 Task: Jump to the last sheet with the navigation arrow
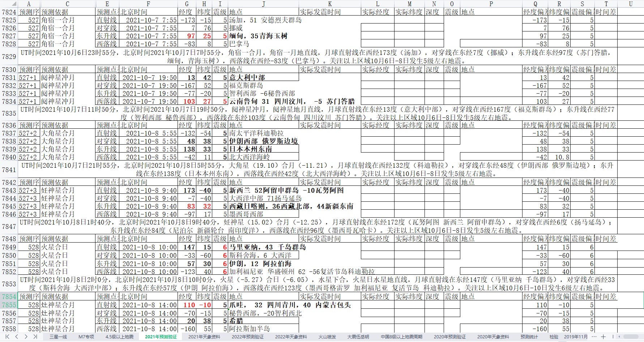(x=35, y=337)
